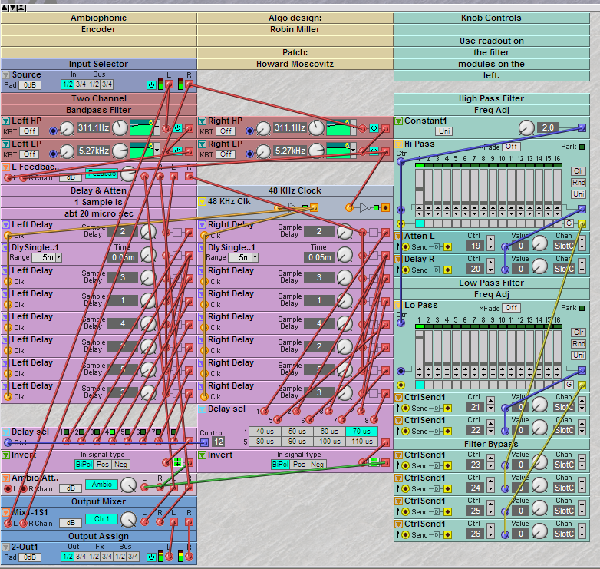
Task: Click the inverter triangle icon by the clock
Action: (366, 207)
